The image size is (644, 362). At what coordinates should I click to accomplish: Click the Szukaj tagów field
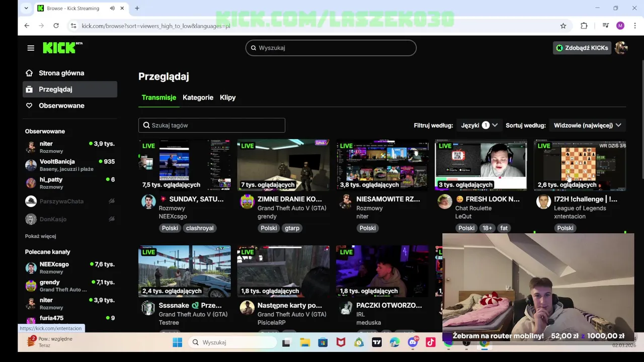click(x=212, y=125)
